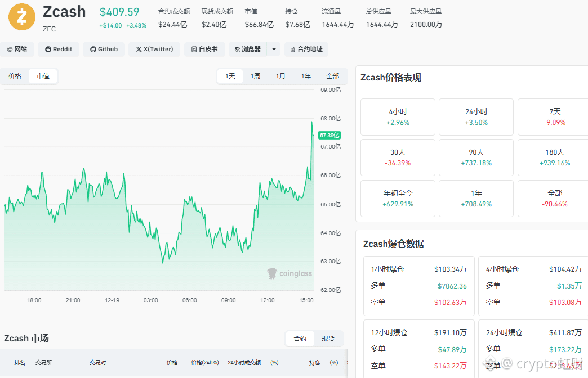
Task: Select the 1年 time range
Action: click(306, 76)
